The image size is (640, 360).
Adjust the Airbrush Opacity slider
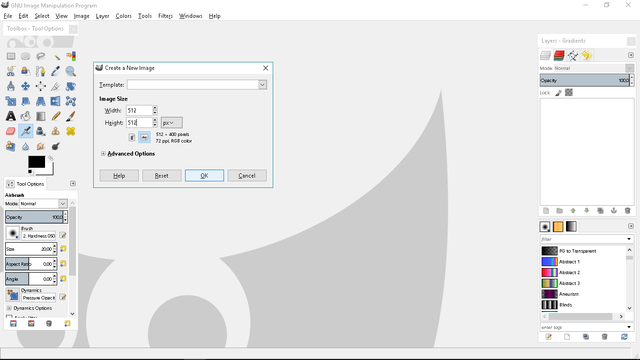pyautogui.click(x=34, y=217)
